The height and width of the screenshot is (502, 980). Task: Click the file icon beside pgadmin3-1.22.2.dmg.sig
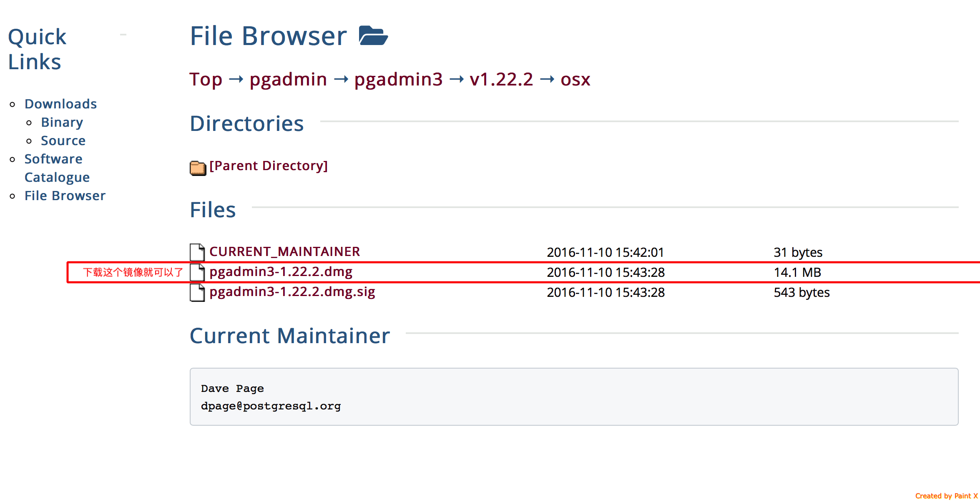(x=197, y=292)
